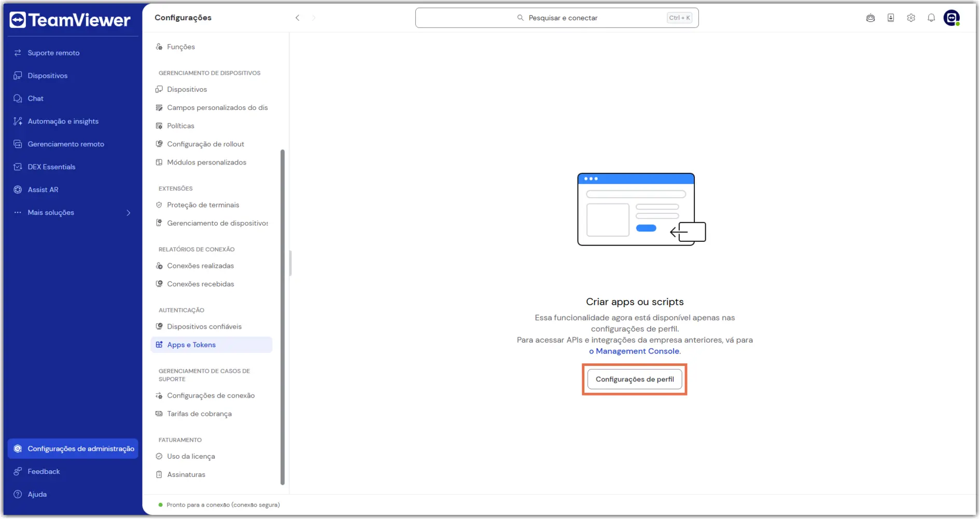Open Dispositivos icon in main sidebar
This screenshot has height=519, width=980.
point(18,76)
